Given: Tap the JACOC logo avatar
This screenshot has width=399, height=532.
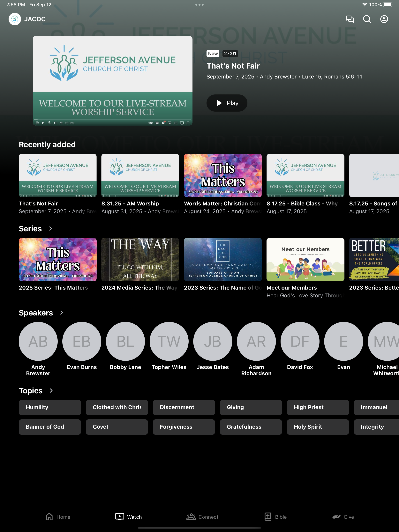Looking at the screenshot, I should [15, 19].
